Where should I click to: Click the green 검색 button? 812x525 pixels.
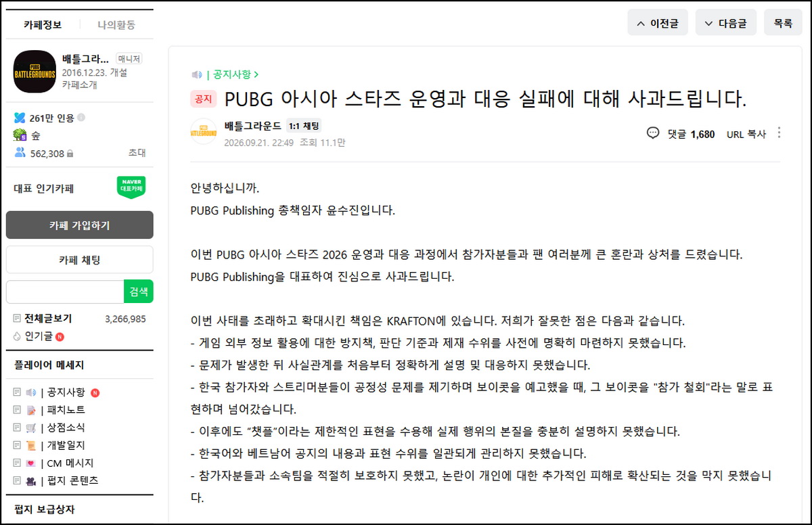[x=139, y=292]
